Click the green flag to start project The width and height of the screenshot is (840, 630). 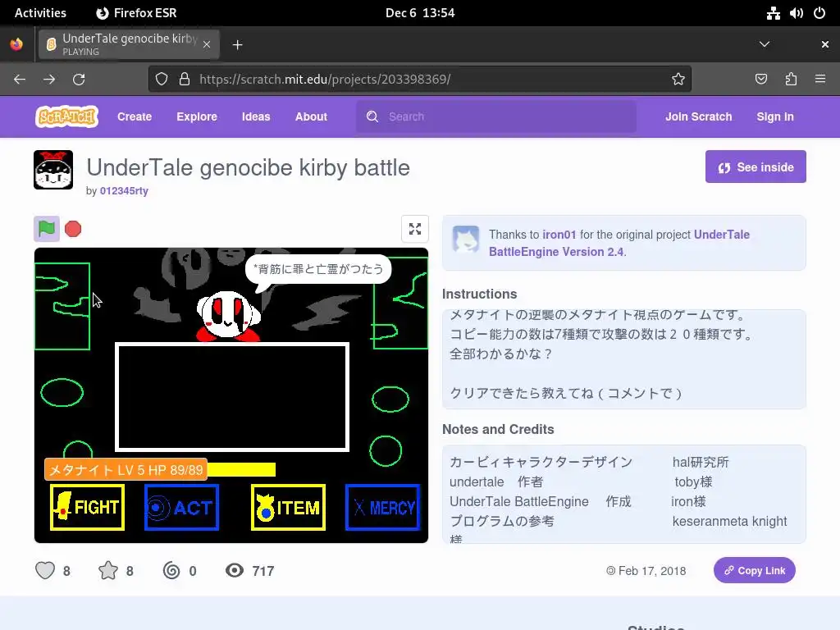pyautogui.click(x=47, y=229)
